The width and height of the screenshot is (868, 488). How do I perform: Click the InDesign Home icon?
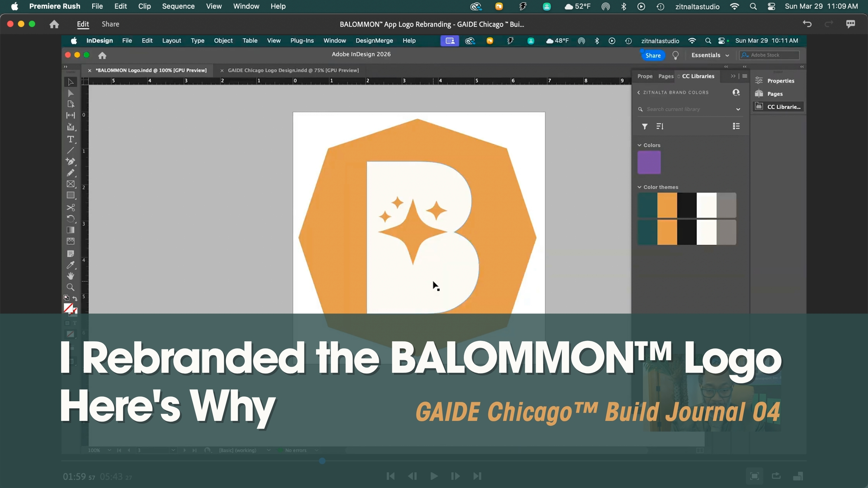point(102,55)
